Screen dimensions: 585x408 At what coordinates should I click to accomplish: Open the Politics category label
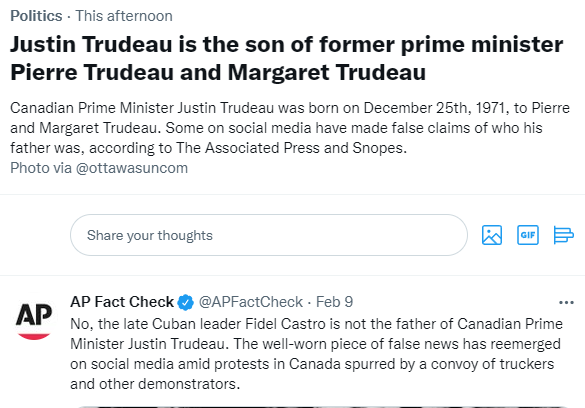(36, 16)
